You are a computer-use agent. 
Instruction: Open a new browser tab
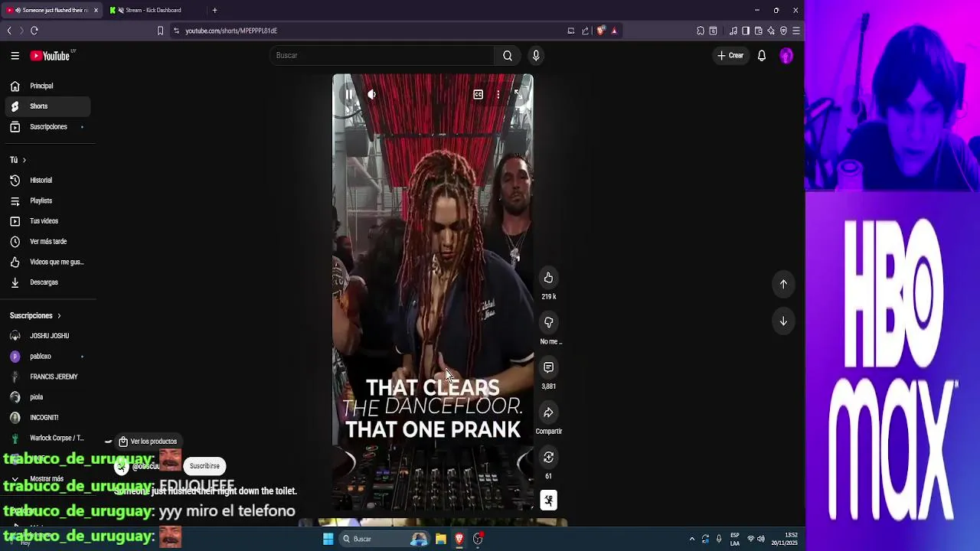pyautogui.click(x=214, y=10)
